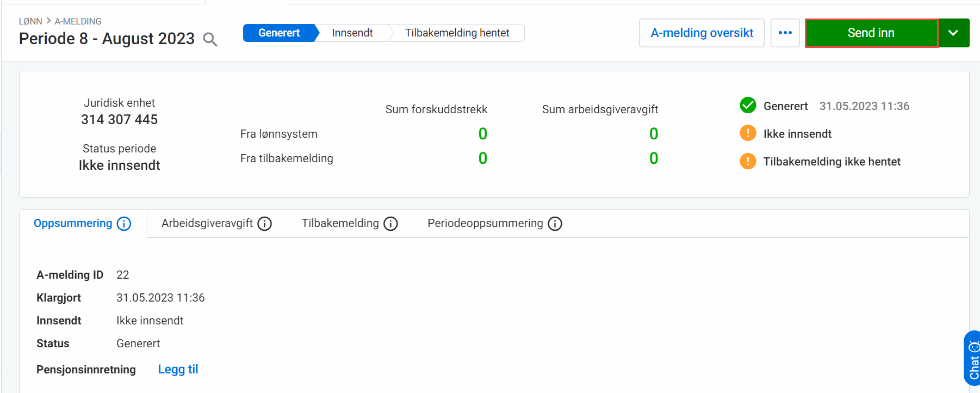Switch to the Arbeidsgiveravgift tab
Viewport: 980px width, 393px height.
point(207,223)
